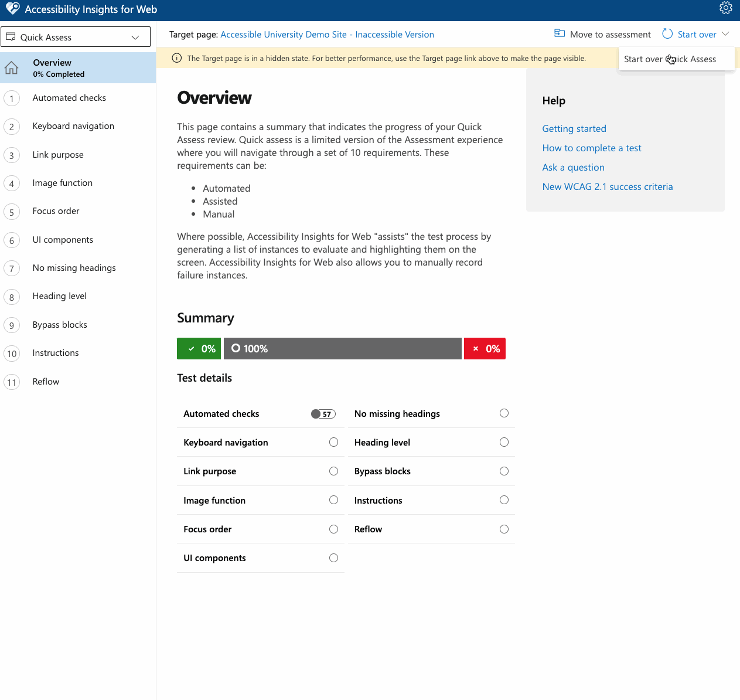This screenshot has height=700, width=740.
Task: Click step number 8 circle for Heading level
Action: pyautogui.click(x=12, y=297)
